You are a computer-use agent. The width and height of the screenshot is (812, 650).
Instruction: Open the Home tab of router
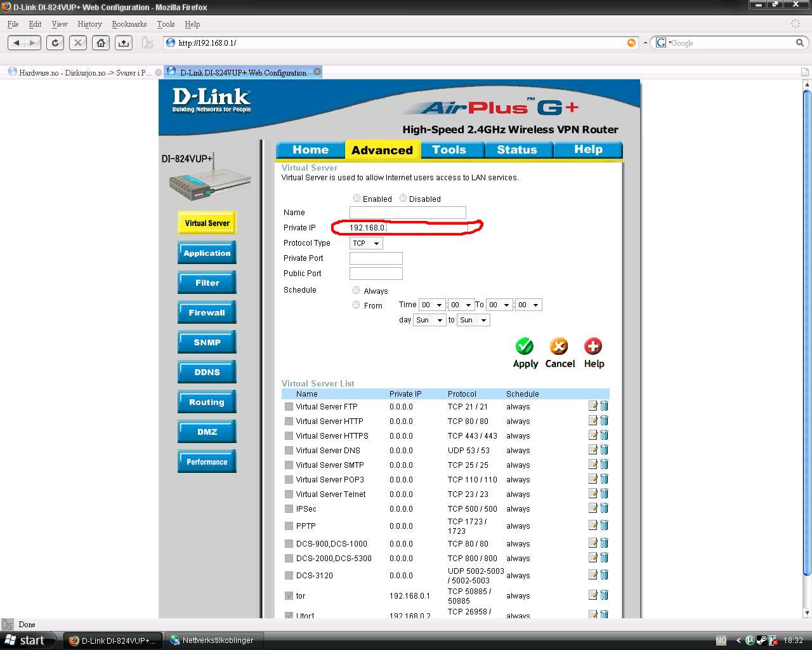coord(310,150)
